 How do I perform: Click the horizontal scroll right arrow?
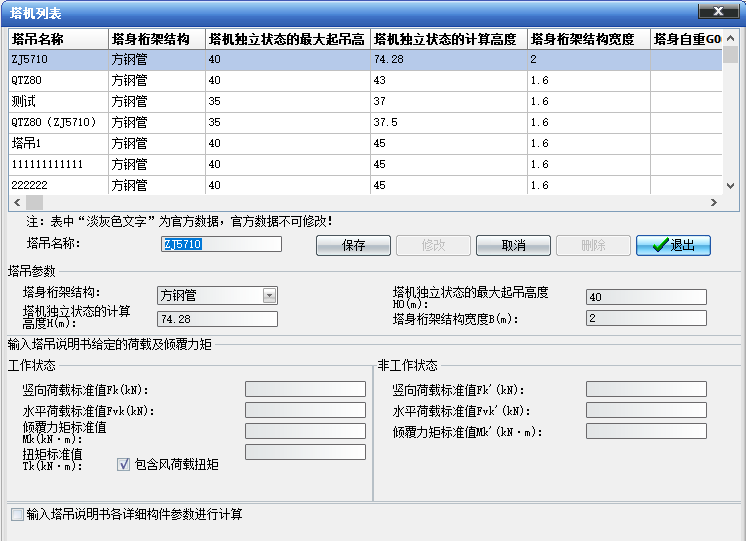click(x=714, y=202)
